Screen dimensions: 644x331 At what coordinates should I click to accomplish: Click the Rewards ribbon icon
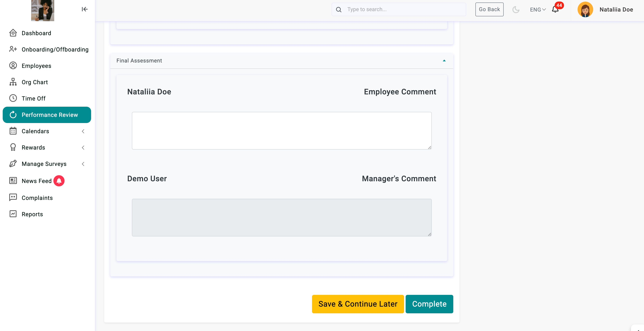tap(13, 147)
